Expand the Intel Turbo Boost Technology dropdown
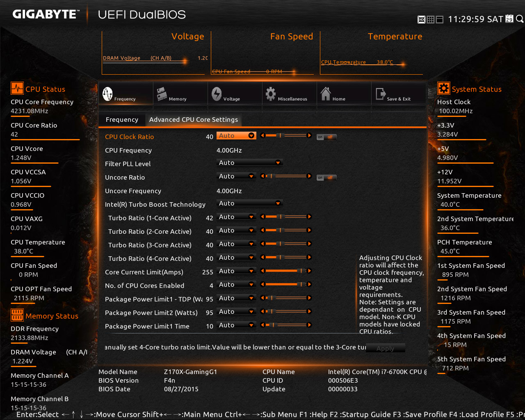The image size is (525, 420). [x=249, y=203]
